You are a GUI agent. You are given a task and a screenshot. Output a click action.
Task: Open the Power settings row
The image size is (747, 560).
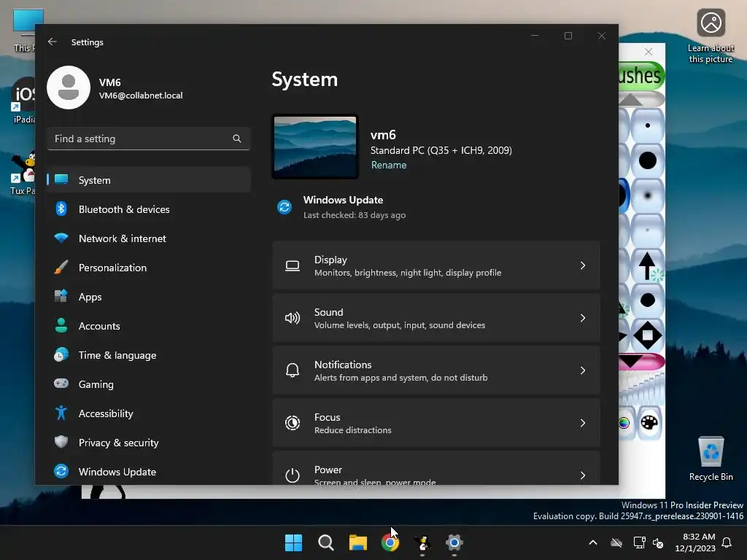point(436,467)
